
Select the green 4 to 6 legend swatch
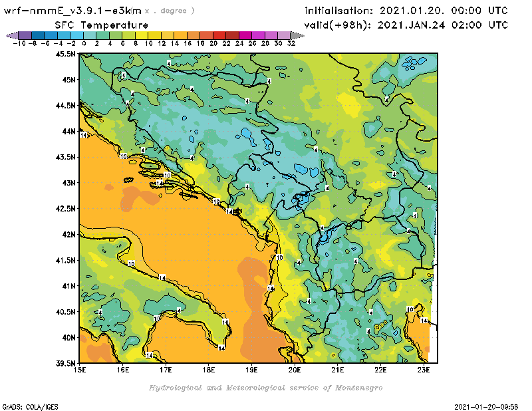pyautogui.click(x=116, y=35)
